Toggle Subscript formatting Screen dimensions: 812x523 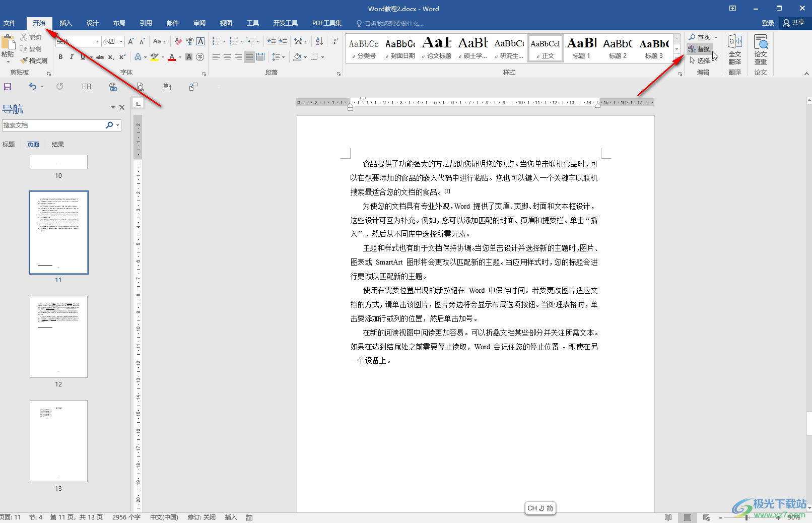click(111, 57)
